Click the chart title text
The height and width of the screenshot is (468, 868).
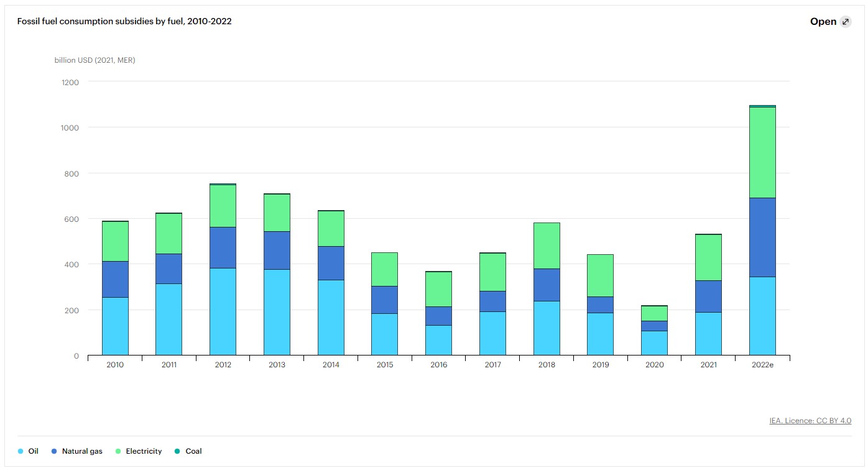pyautogui.click(x=124, y=22)
